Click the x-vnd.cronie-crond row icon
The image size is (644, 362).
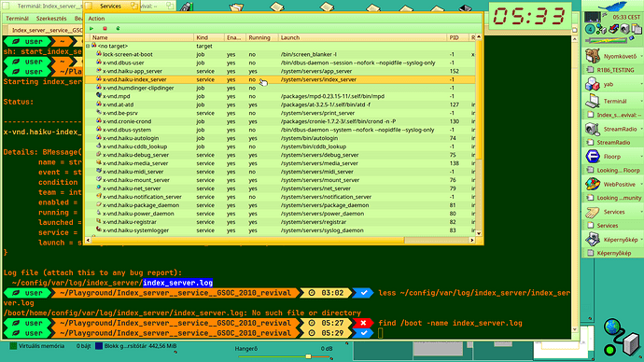click(99, 121)
